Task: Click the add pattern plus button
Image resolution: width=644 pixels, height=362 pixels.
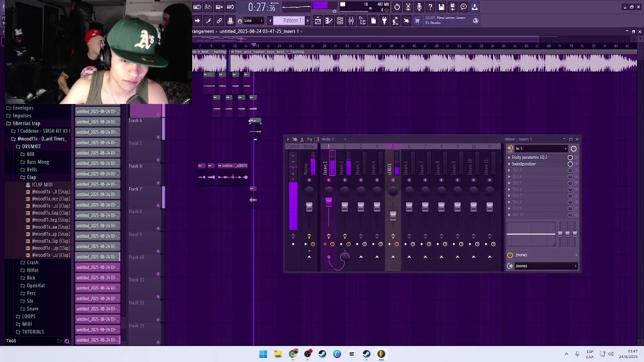Action: [307, 21]
